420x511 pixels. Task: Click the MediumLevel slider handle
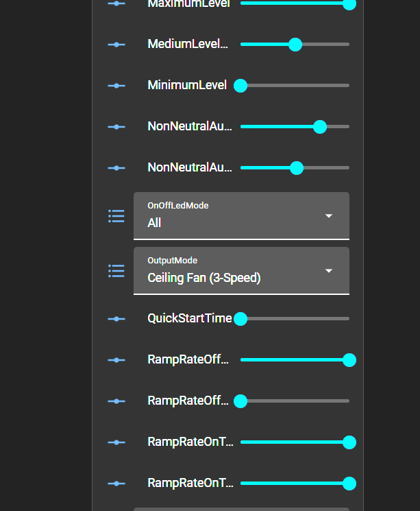click(x=295, y=45)
